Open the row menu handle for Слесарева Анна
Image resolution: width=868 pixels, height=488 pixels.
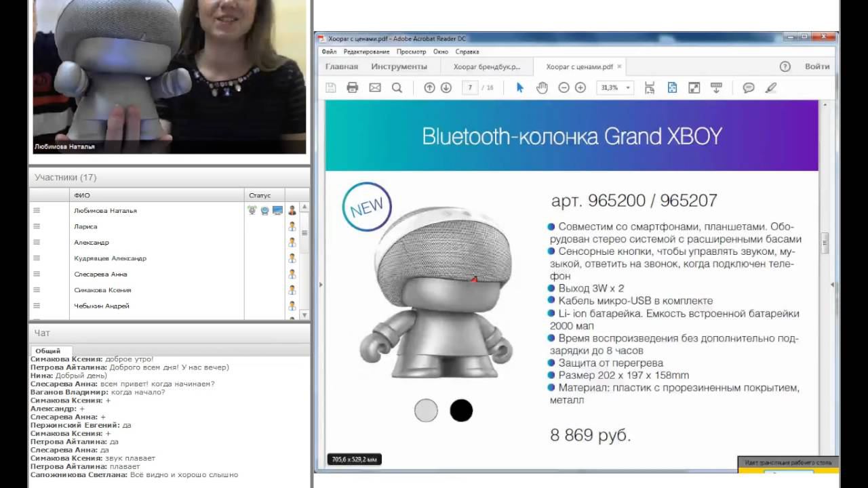37,274
